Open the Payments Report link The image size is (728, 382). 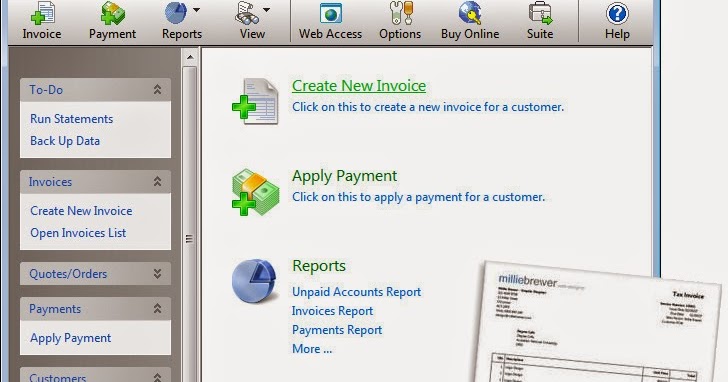[x=337, y=330]
